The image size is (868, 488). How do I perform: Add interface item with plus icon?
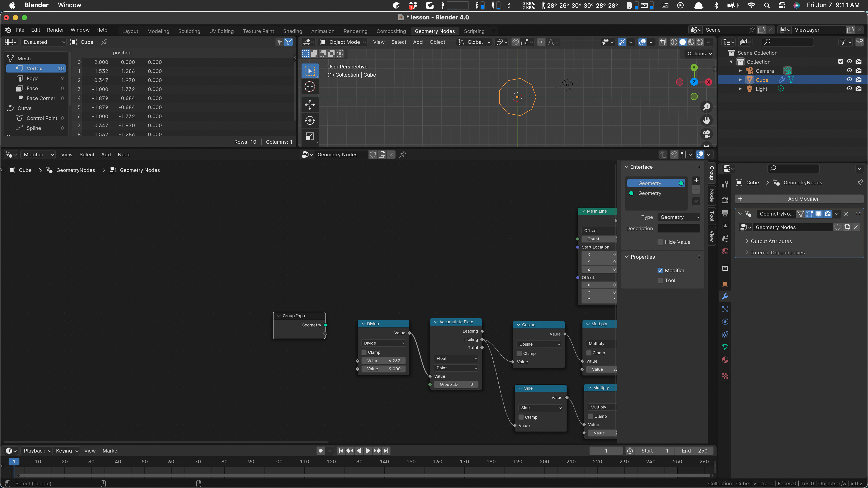coord(696,180)
